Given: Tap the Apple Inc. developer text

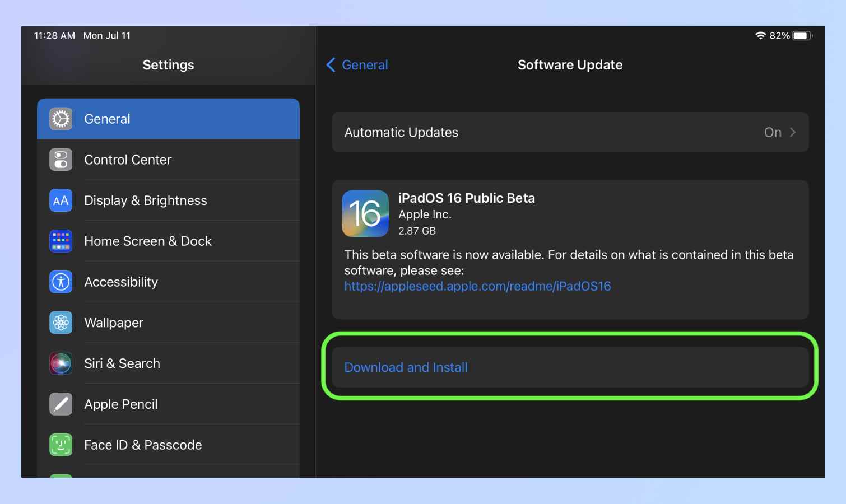Looking at the screenshot, I should [425, 214].
